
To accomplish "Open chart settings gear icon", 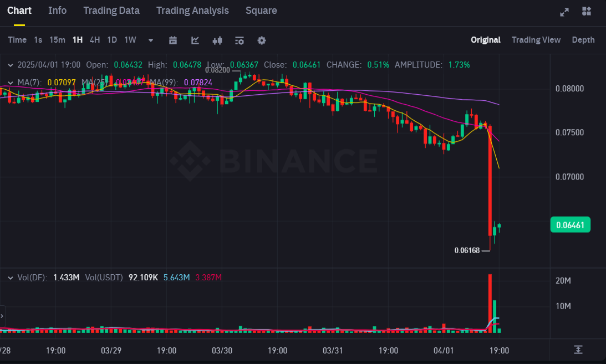I will (262, 40).
